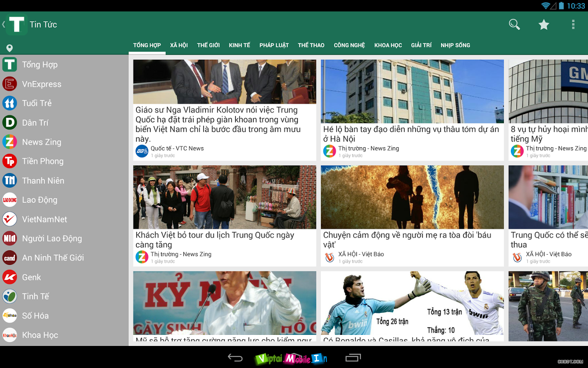Open the search magnifier icon
This screenshot has height=368, width=588.
[x=514, y=25]
